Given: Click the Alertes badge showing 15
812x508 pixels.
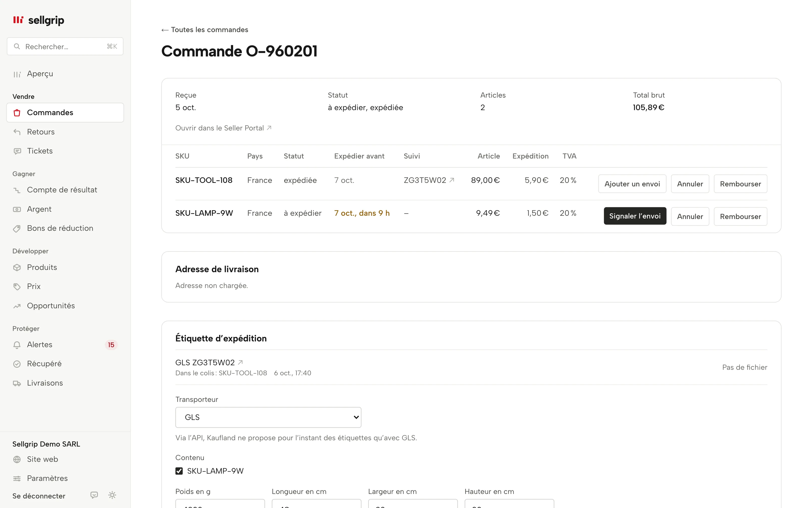Looking at the screenshot, I should tap(111, 345).
